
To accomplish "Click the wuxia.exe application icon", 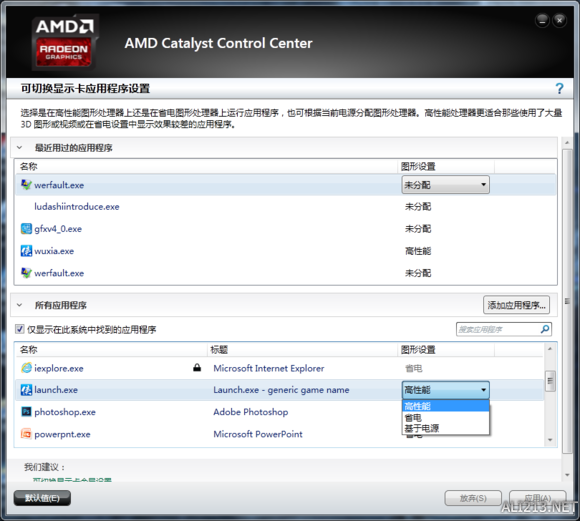I will [26, 251].
